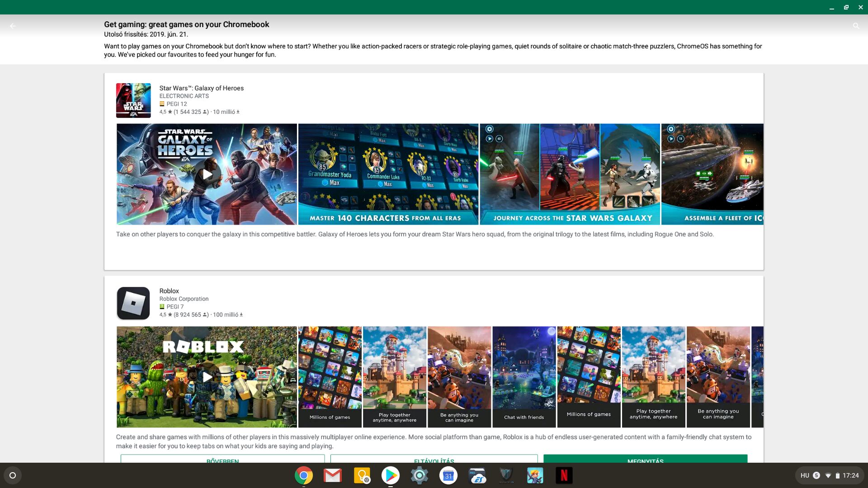Open second 'Be anything you can imagine' screenshot
Viewport: 868px width, 488px height.
tap(718, 377)
